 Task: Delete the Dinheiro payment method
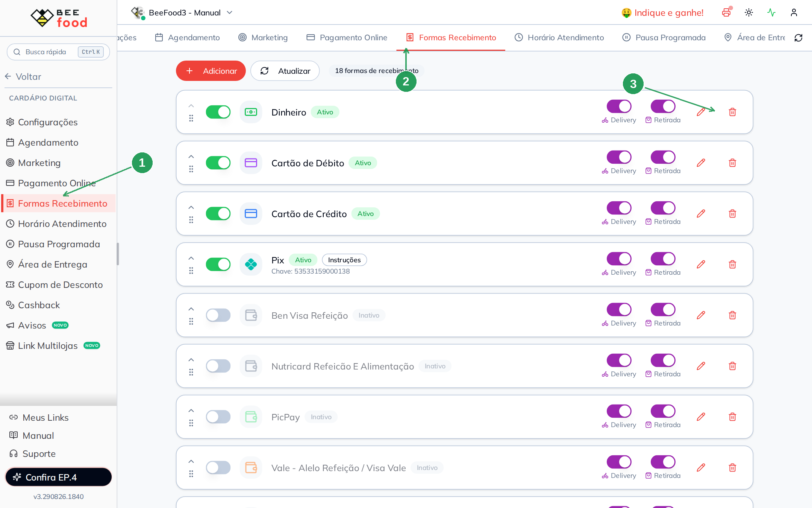tap(732, 112)
